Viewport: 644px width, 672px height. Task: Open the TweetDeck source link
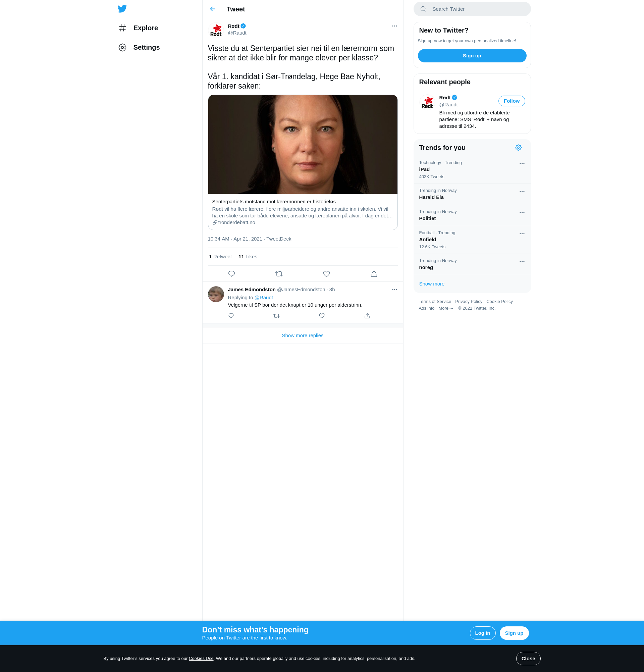tap(279, 239)
